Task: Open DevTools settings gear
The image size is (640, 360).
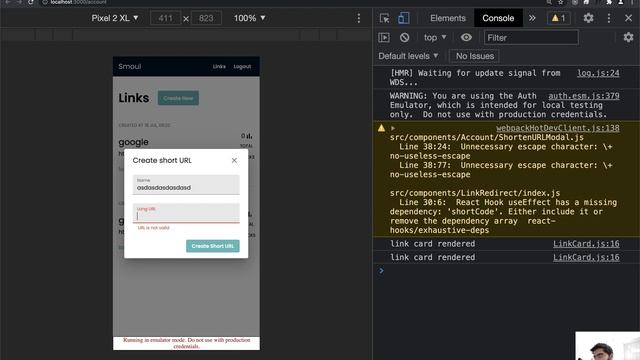Action: pyautogui.click(x=588, y=18)
